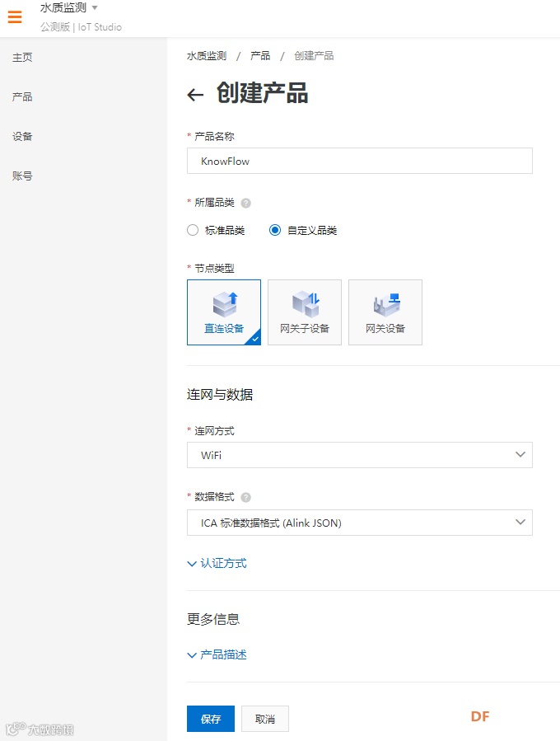Click the 创建产品 breadcrumb text

pyautogui.click(x=314, y=56)
